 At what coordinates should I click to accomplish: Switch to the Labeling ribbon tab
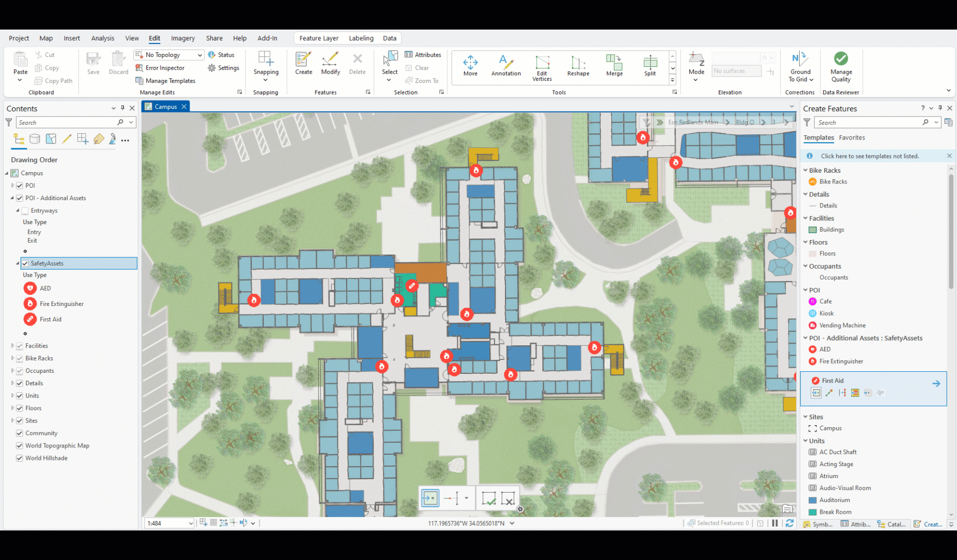pos(361,38)
